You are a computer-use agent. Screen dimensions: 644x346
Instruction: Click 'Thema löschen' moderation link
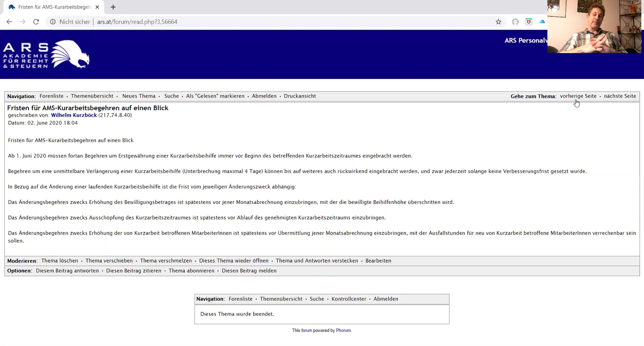60,261
